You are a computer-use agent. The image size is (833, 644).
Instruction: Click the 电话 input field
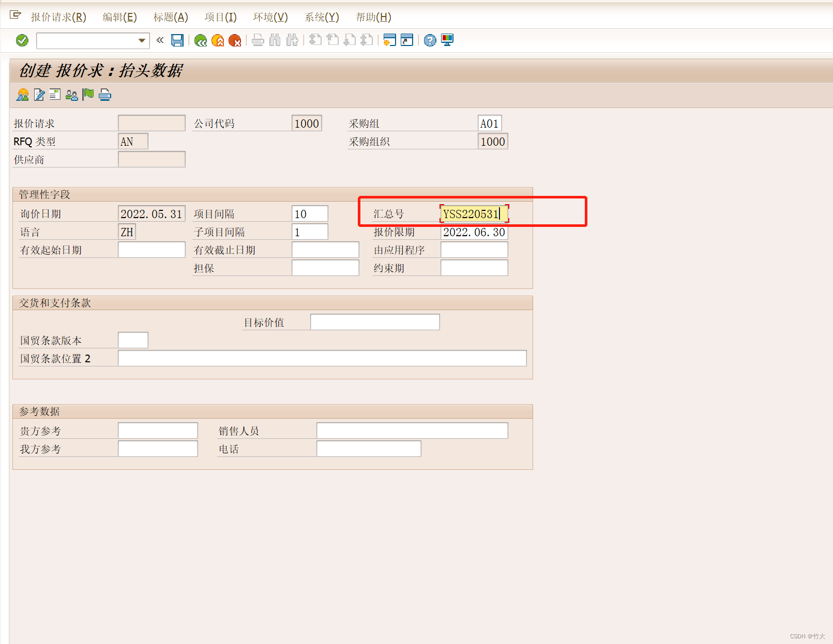coord(369,449)
